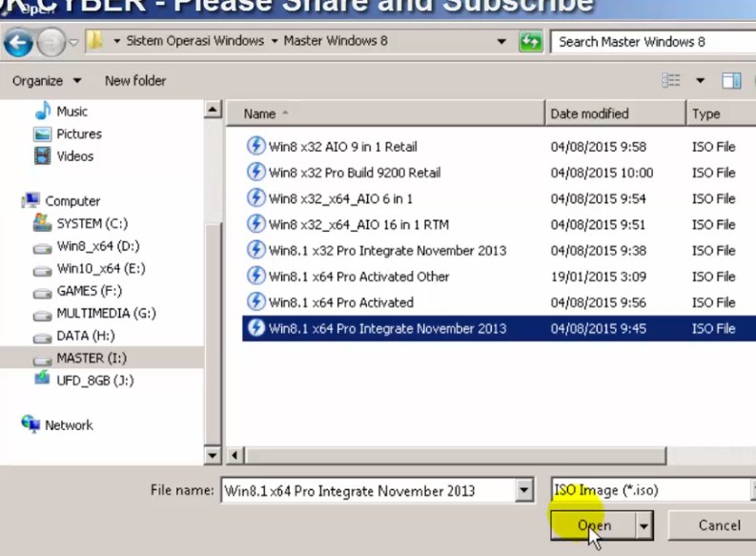The image size is (756, 556).
Task: Select file name Win8 x32_x64_AIO 6 in 1
Action: pyautogui.click(x=340, y=198)
